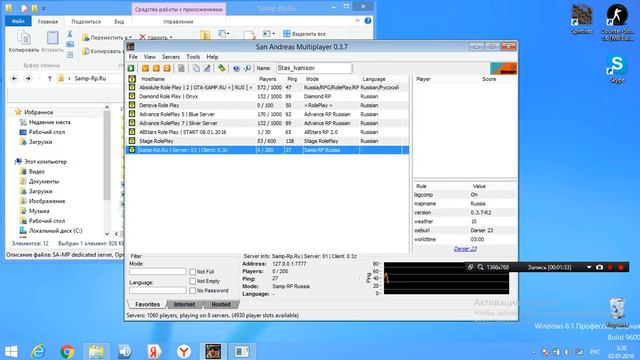Sort servers by the Players column header
This screenshot has height=360, width=640.
point(267,79)
